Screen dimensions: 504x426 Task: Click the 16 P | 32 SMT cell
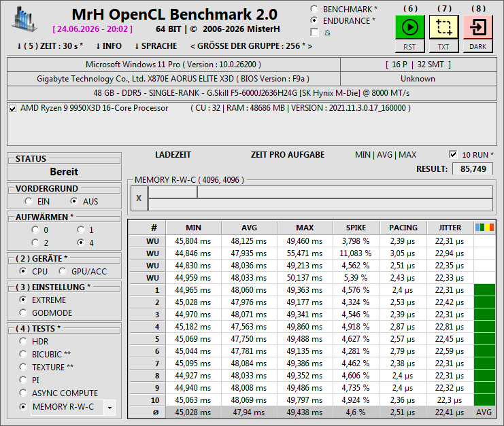(x=418, y=65)
